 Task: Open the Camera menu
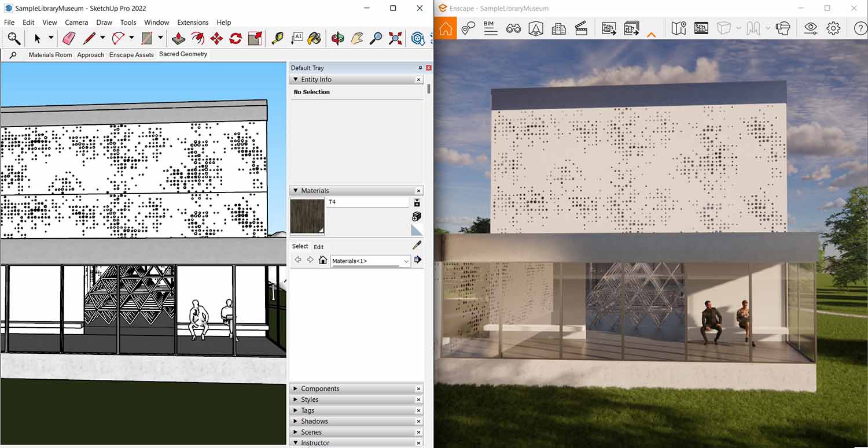click(76, 23)
